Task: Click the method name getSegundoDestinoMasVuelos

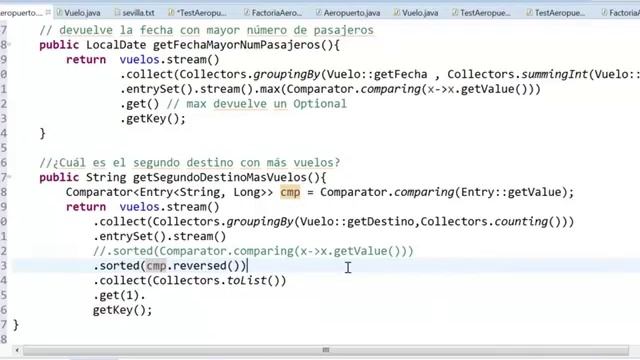Action: (x=220, y=178)
